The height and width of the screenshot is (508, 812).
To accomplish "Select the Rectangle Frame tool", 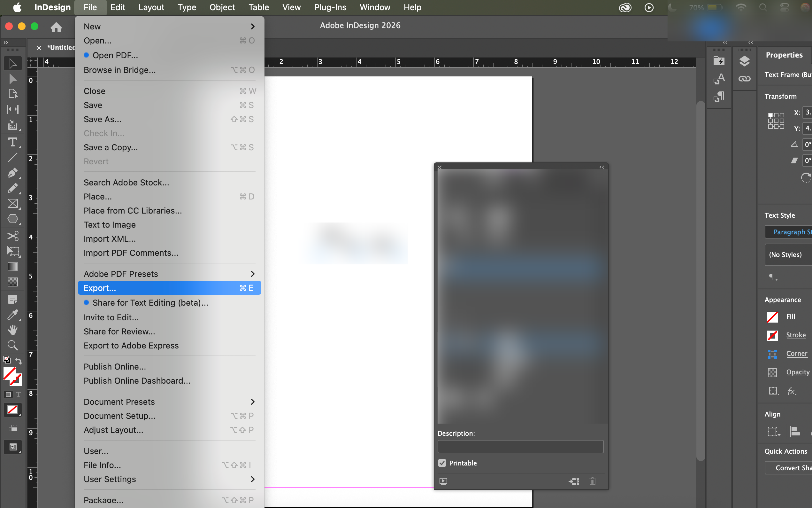I will click(x=12, y=204).
